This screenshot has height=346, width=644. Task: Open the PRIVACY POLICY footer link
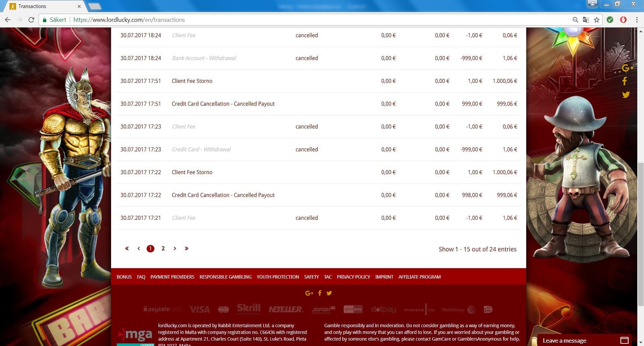pos(353,277)
